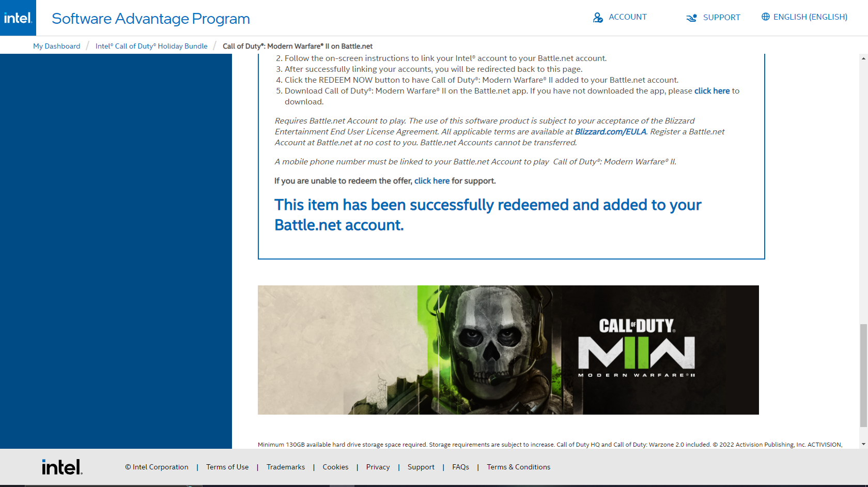The height and width of the screenshot is (487, 868).
Task: Click the 'Requires Battle.net Account to play' paragraph
Action: (x=500, y=132)
